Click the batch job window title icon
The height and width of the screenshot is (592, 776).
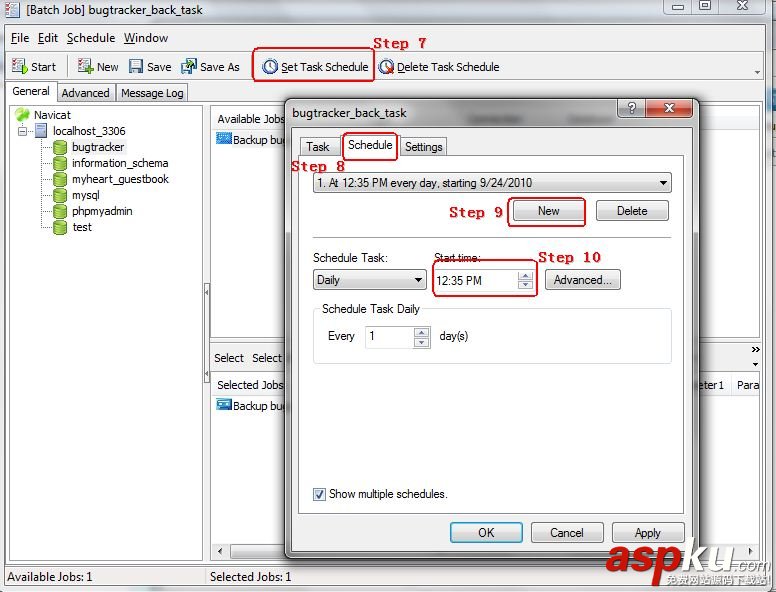click(12, 9)
